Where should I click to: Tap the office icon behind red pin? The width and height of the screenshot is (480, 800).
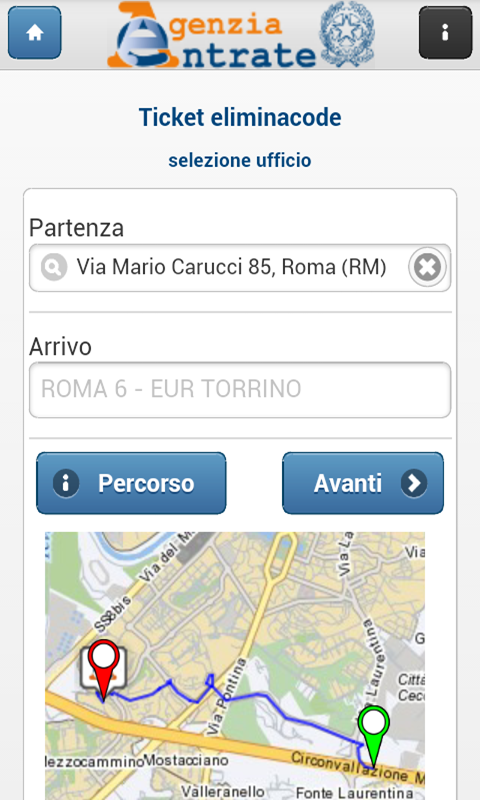coord(104,668)
